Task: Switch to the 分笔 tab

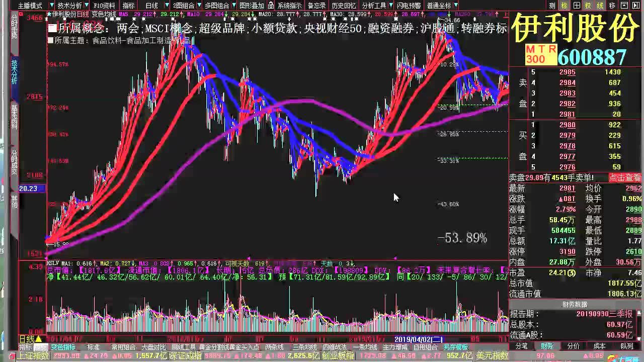Action: click(522, 346)
